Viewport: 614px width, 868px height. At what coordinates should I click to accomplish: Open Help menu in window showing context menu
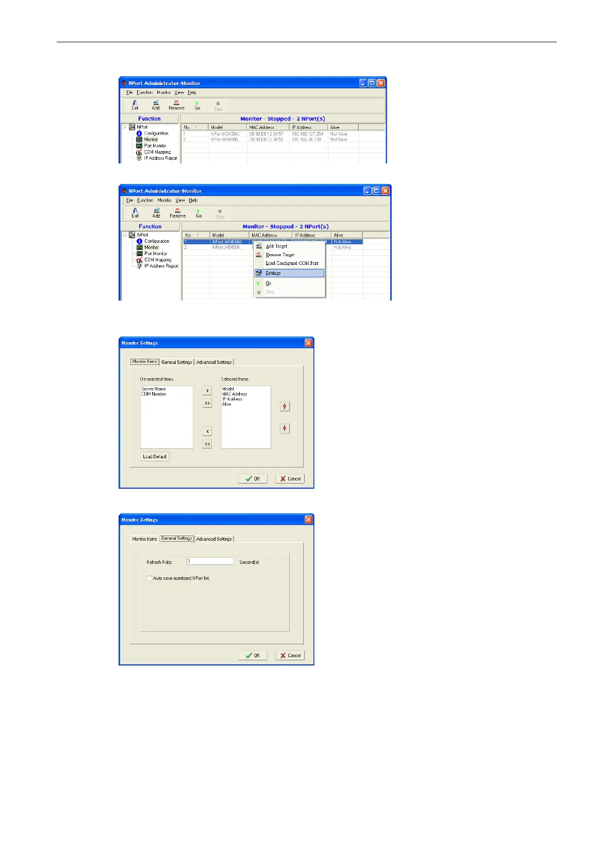(193, 201)
